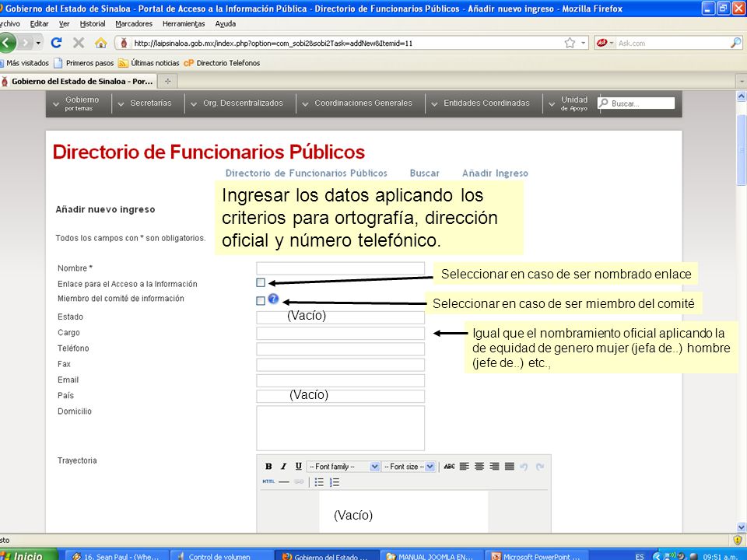
Task: Click the site Buscar search box
Action: [x=636, y=103]
